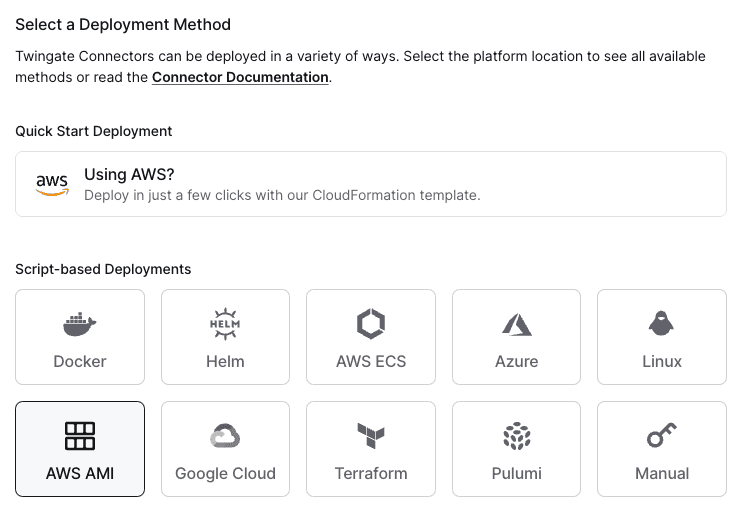Choose the Azure triangle logo icon
Screen dimensions: 746x515
[x=516, y=324]
